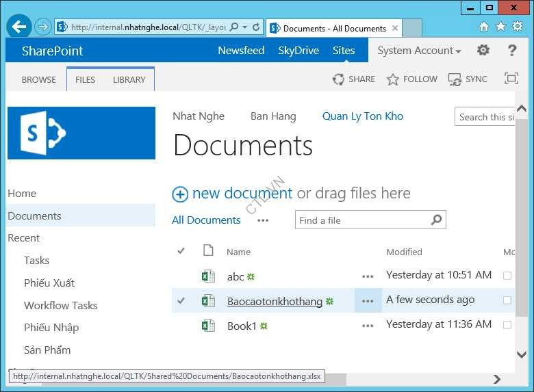Open the Ban Hang breadcrumb link
Viewport: 534px width, 392px height.
pos(273,116)
